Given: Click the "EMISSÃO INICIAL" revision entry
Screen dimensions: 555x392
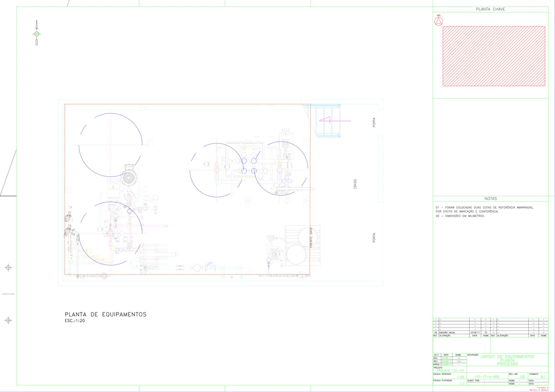Looking at the screenshot, I should click(x=448, y=332).
